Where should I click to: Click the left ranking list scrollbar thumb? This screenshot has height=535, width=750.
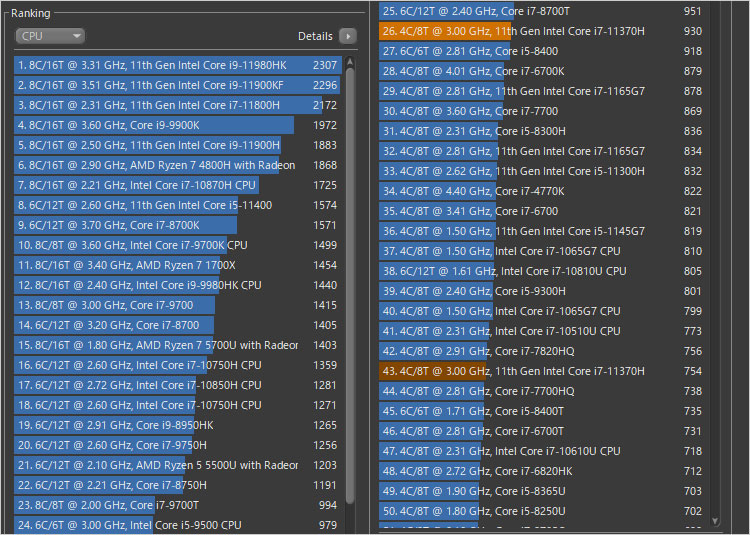click(350, 286)
